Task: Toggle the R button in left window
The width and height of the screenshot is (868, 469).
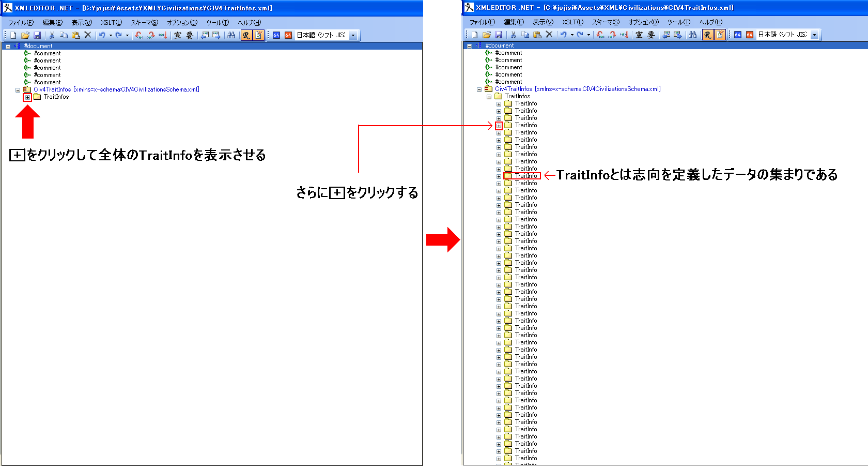Action: coord(246,35)
